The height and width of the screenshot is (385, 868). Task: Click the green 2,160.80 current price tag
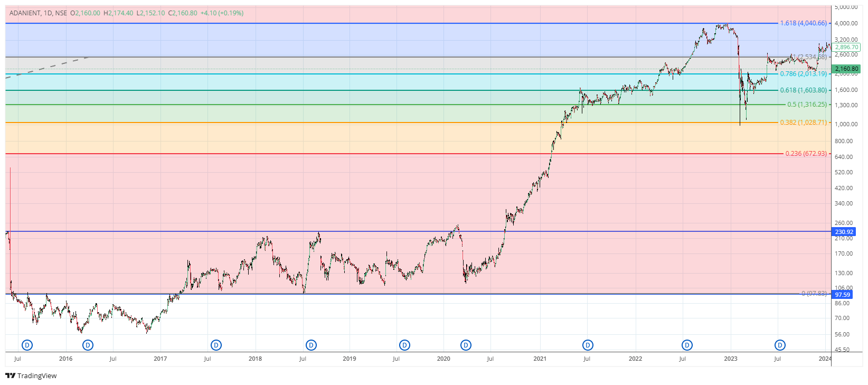point(846,69)
